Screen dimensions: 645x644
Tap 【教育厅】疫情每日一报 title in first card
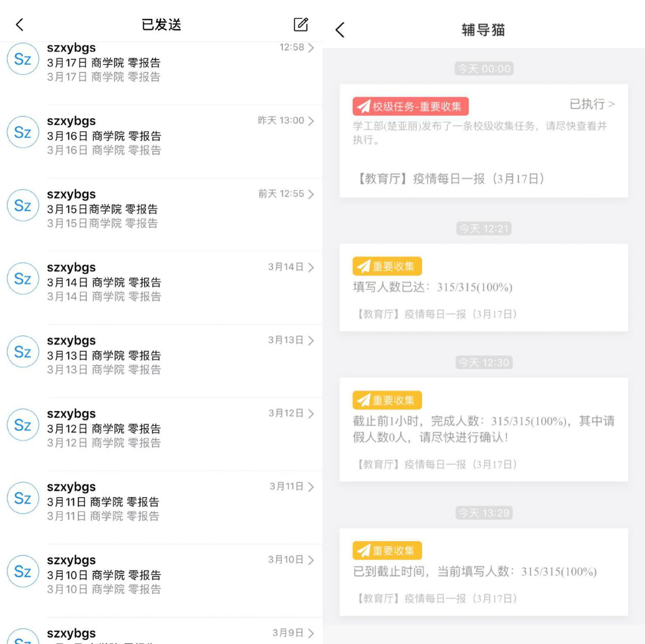[450, 179]
